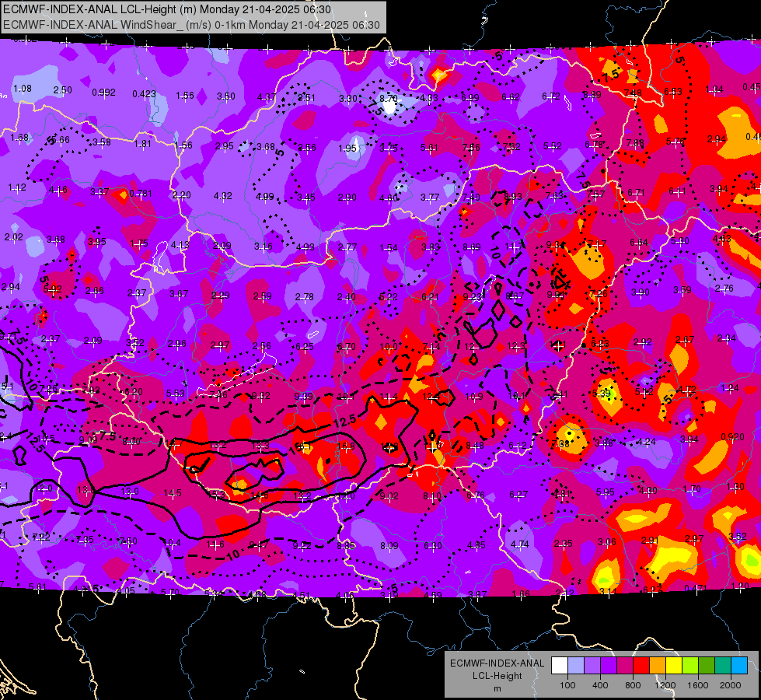Click the lime green legend swatch
This screenshot has height=700, width=761.
tap(690, 666)
